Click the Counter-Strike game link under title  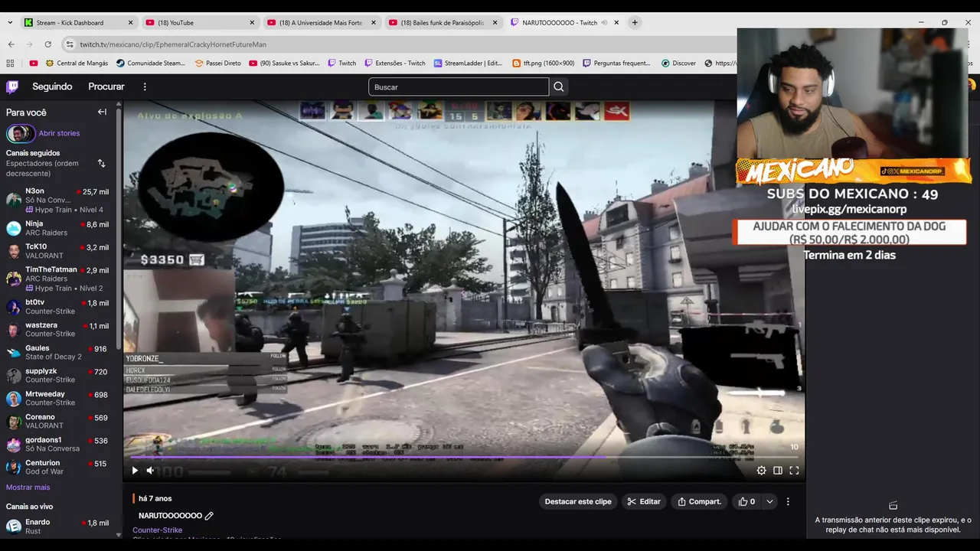(x=157, y=530)
